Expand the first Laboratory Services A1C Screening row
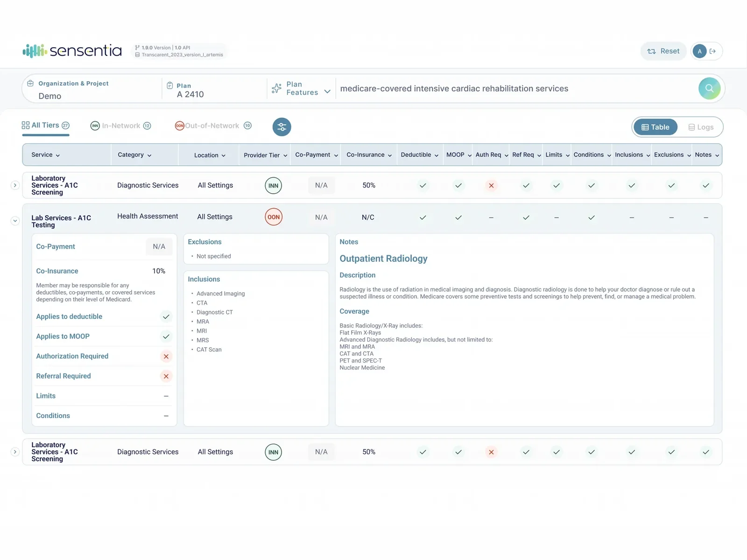Screen dimensions: 747x560 click(x=15, y=185)
